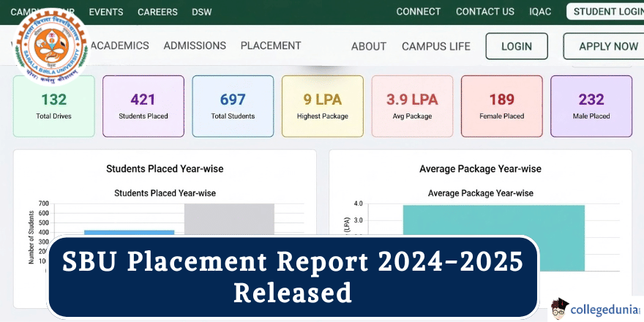Click the SBU Placement Report 2024-2025 banner
Screen dimensions: 644x322
pyautogui.click(x=293, y=277)
